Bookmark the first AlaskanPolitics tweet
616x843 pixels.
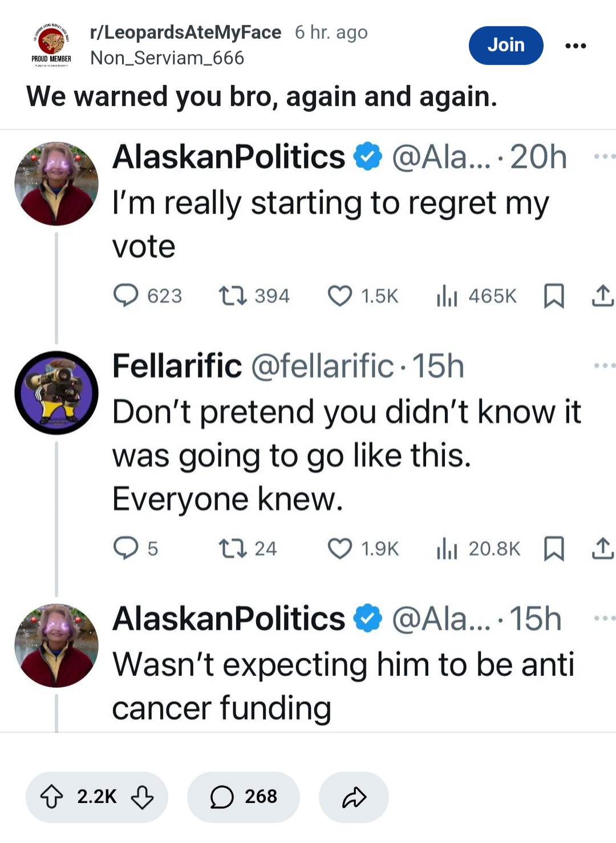click(x=554, y=296)
